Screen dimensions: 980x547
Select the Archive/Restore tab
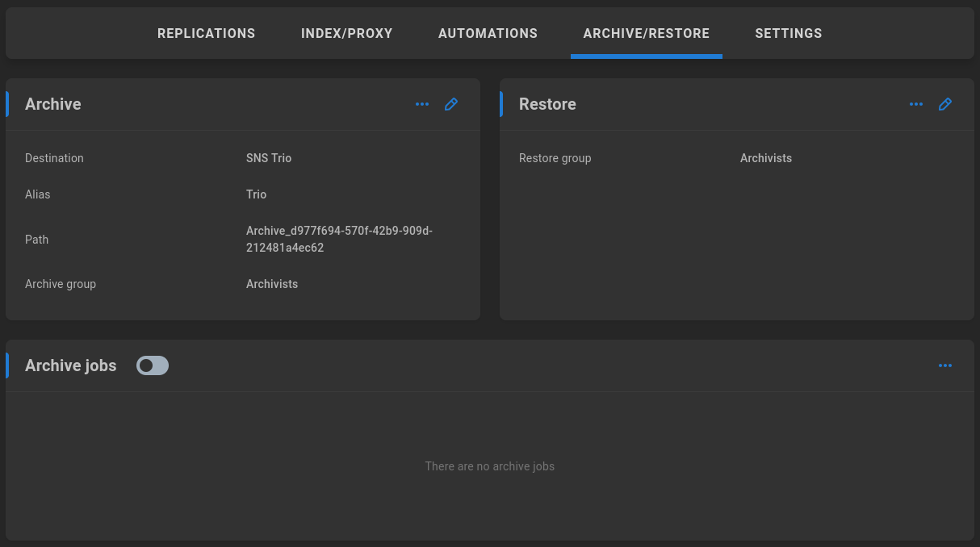coord(647,33)
